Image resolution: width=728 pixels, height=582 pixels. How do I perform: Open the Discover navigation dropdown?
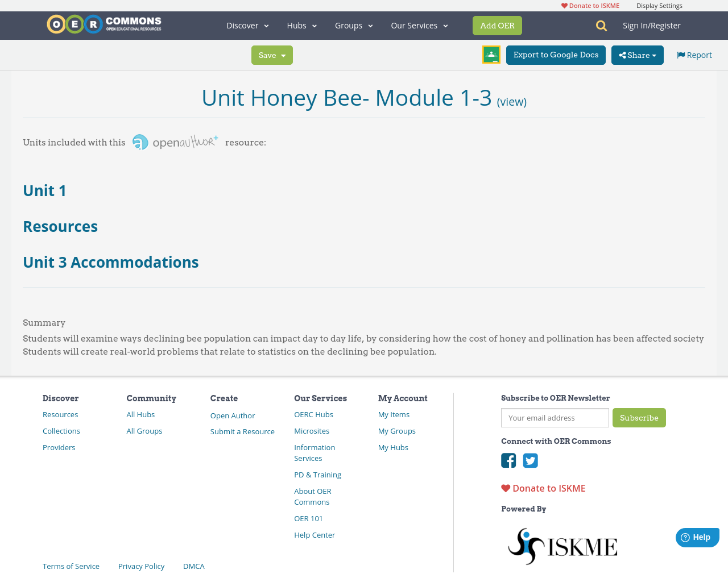coord(247,25)
